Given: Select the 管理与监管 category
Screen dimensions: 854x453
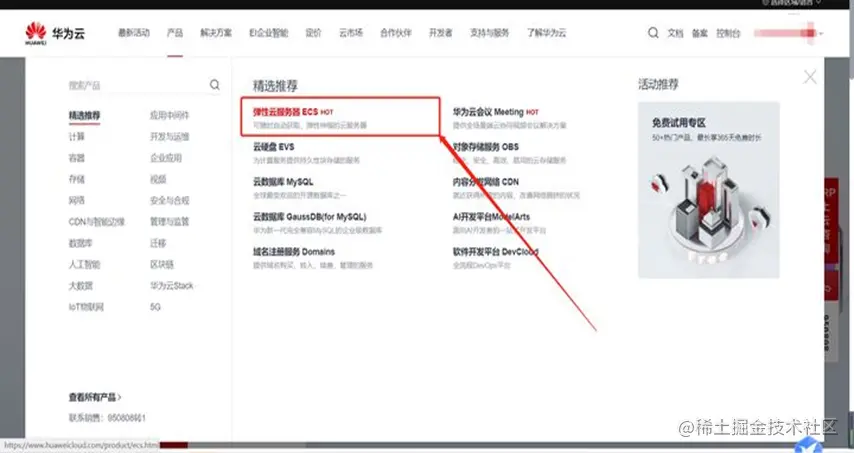Looking at the screenshot, I should tap(169, 222).
